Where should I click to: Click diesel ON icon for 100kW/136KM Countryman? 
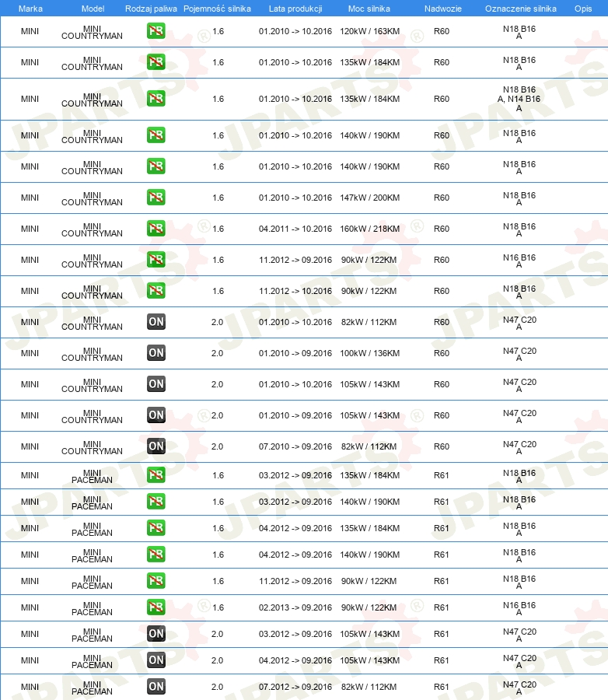[156, 352]
